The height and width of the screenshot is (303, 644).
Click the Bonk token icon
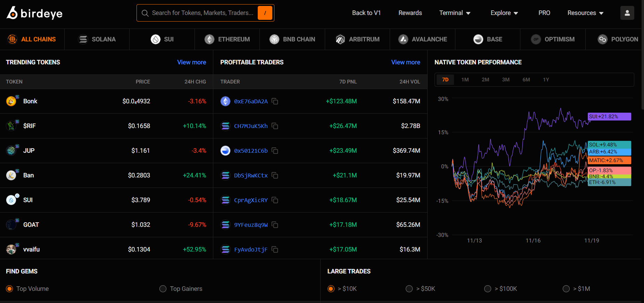click(x=11, y=101)
